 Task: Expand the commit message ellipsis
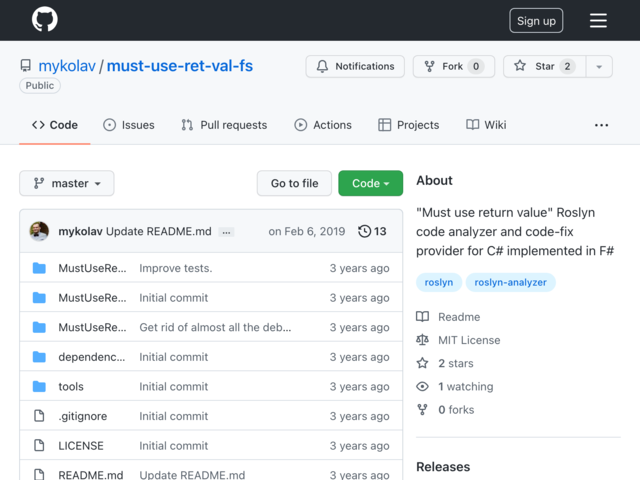coord(227,232)
